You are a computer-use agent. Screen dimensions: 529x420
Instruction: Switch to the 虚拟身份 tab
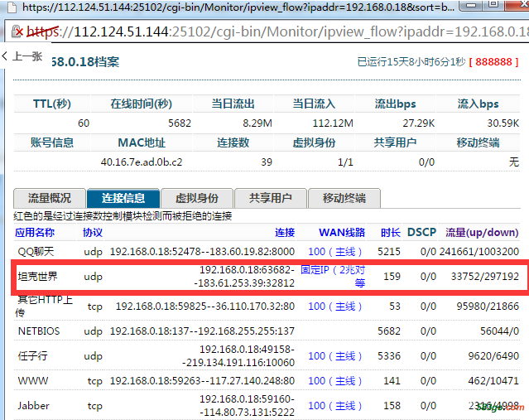[x=197, y=198]
